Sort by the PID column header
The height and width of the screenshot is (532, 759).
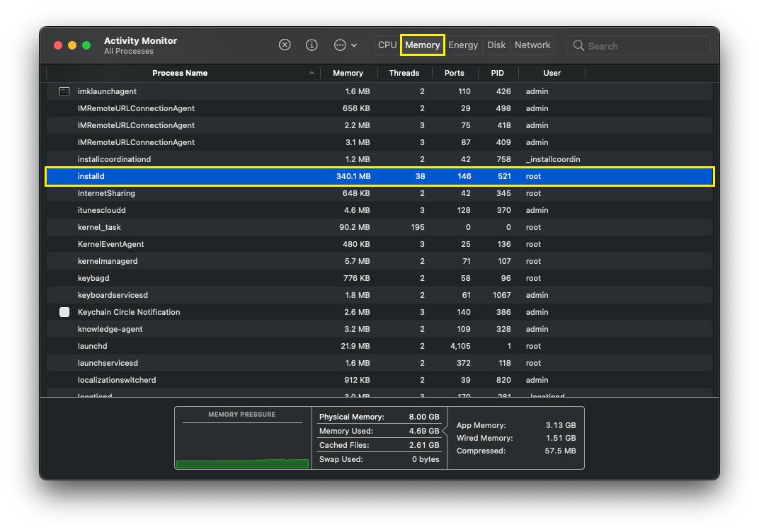[497, 73]
